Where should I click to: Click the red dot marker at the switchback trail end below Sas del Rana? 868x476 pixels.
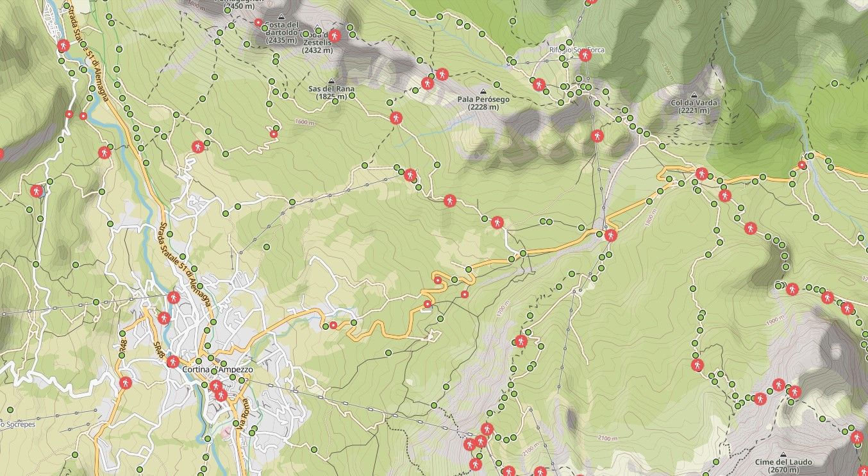[x=274, y=134]
